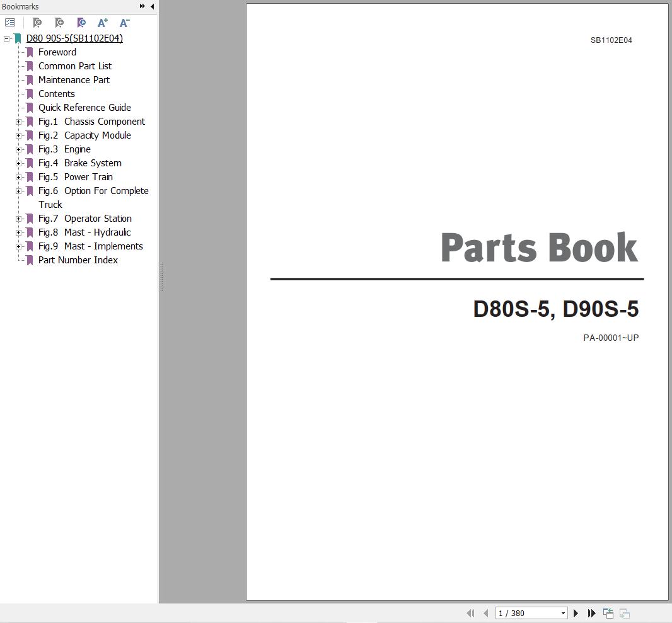Click the Maintenance Part ribbon icon
The width and height of the screenshot is (672, 623).
30,80
